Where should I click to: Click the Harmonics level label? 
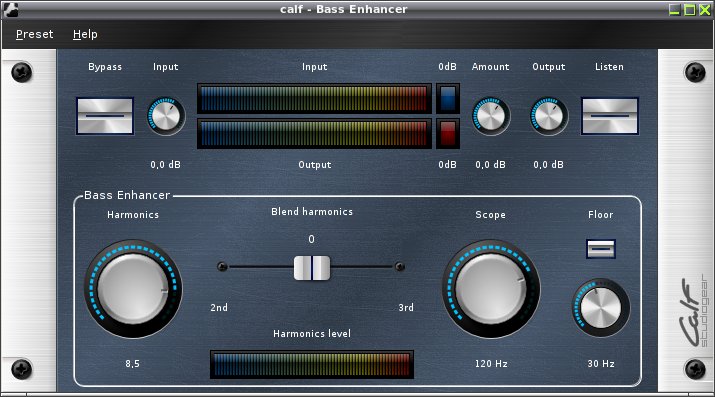coord(312,334)
